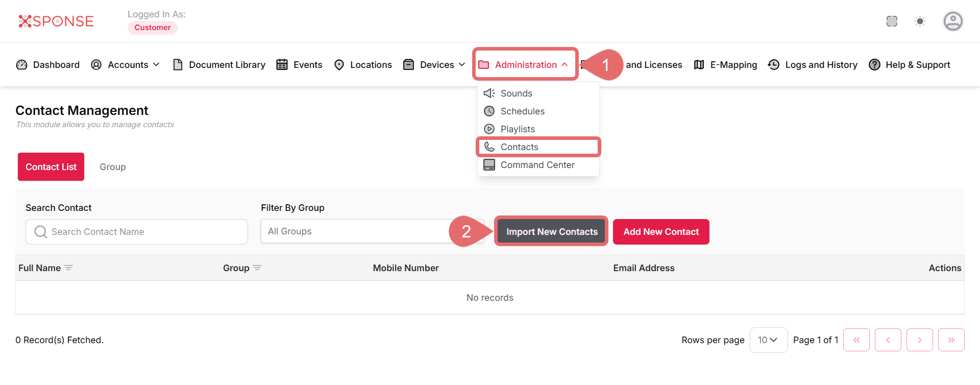Expand the Devices dropdown menu
Image resolution: width=980 pixels, height=385 pixels.
pyautogui.click(x=434, y=65)
